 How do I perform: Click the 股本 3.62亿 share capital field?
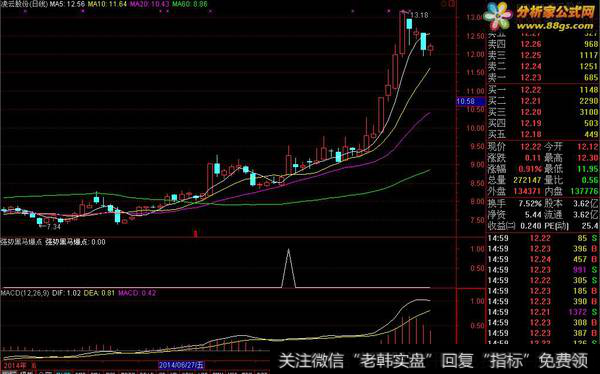click(x=571, y=203)
